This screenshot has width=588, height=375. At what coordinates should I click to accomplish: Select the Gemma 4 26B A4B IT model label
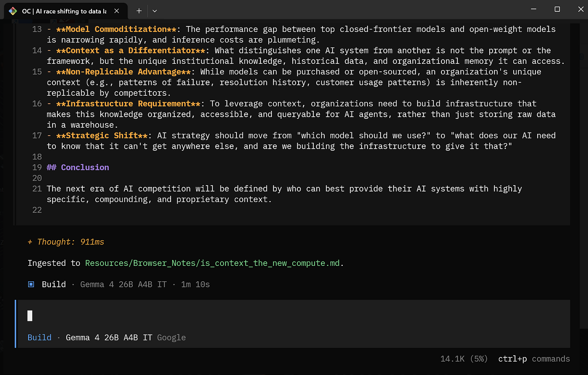coord(109,338)
